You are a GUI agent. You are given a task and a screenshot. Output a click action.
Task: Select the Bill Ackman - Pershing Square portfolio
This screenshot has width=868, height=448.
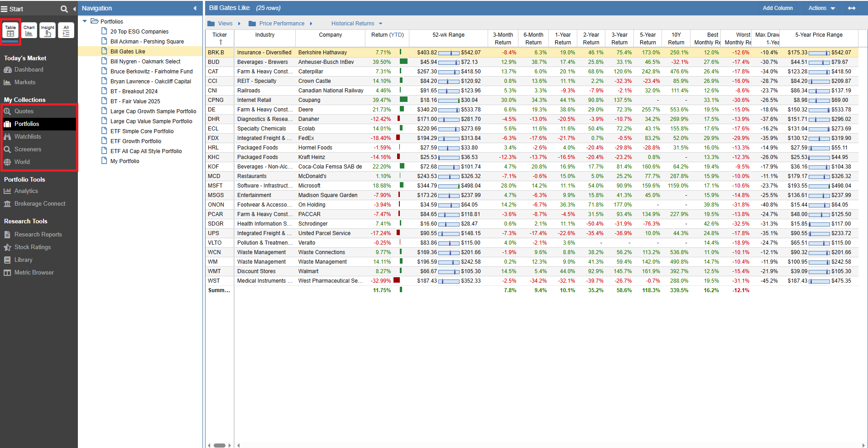(x=147, y=42)
